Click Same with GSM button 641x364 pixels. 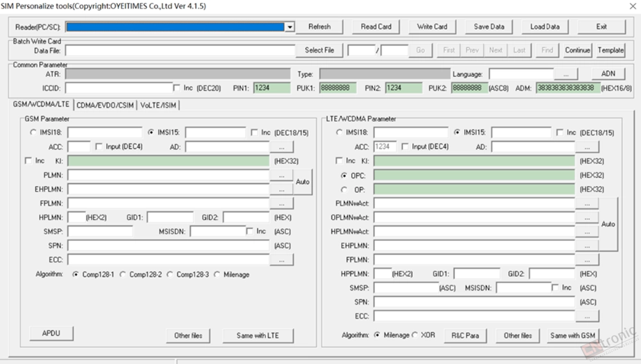click(x=572, y=335)
